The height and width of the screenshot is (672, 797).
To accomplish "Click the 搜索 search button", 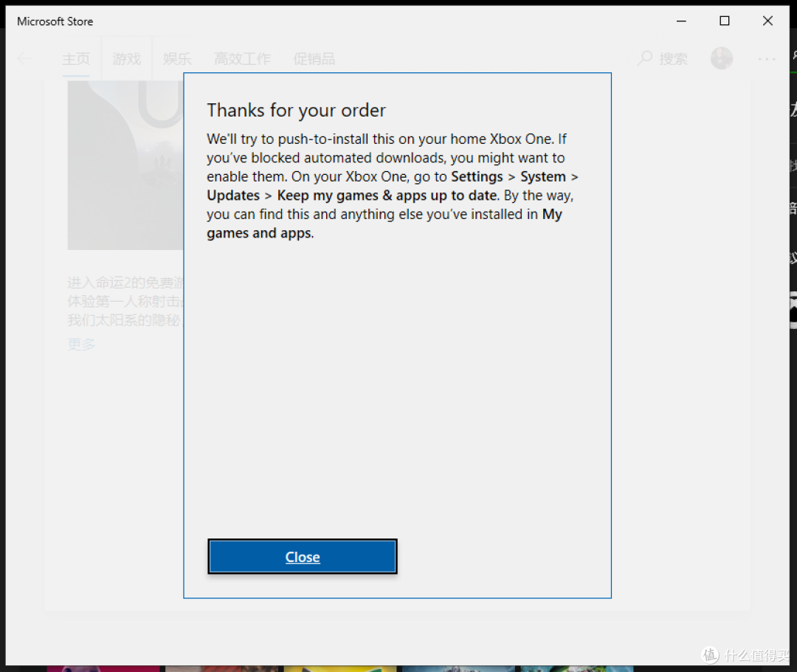I will 663,59.
